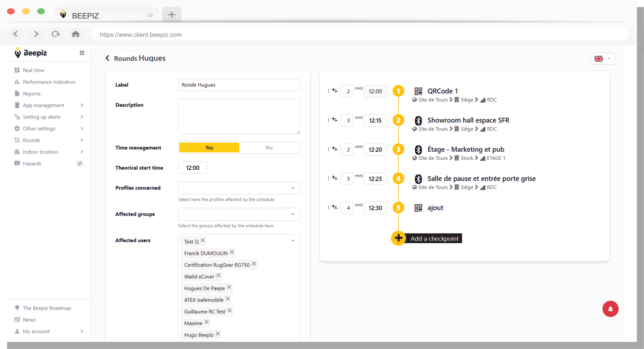The image size is (644, 349).
Task: Click the Label field containing Ronde Hugues
Action: (239, 85)
